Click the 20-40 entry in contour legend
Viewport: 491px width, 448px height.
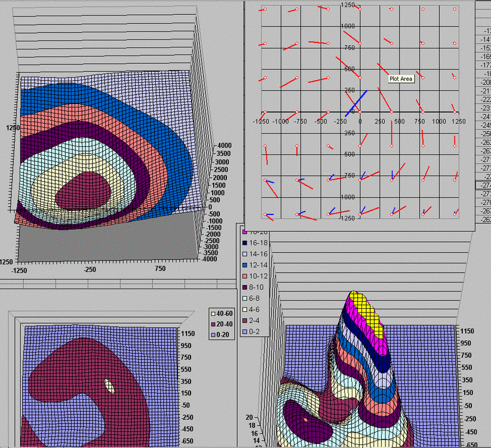click(x=213, y=324)
